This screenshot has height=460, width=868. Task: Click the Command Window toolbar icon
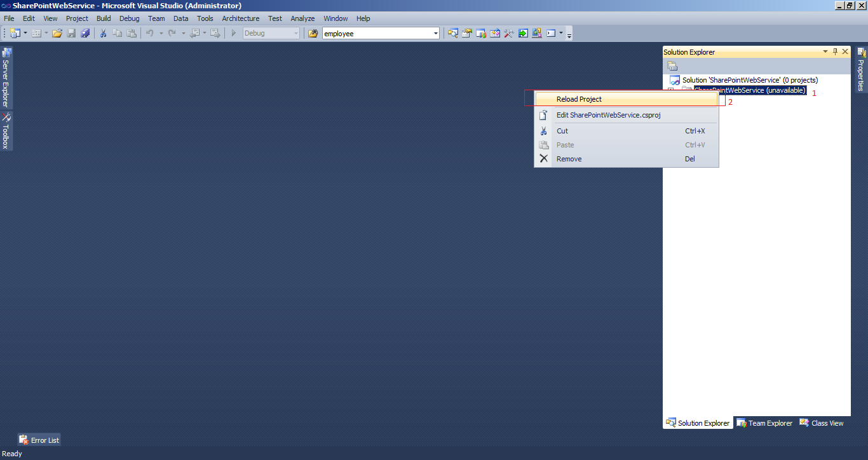click(551, 33)
